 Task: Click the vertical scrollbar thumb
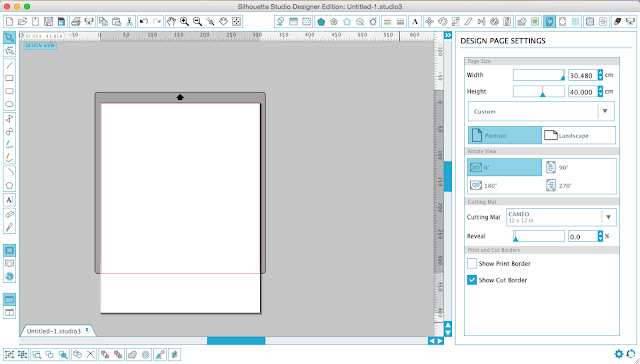click(448, 176)
